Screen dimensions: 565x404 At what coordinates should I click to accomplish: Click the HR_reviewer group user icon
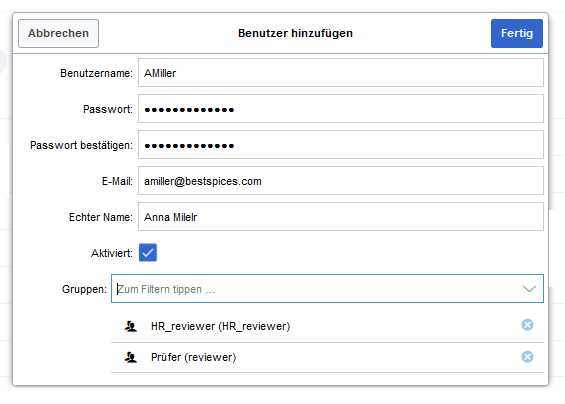131,327
